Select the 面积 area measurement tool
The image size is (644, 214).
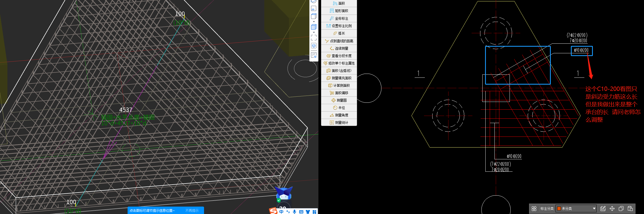[339, 3]
